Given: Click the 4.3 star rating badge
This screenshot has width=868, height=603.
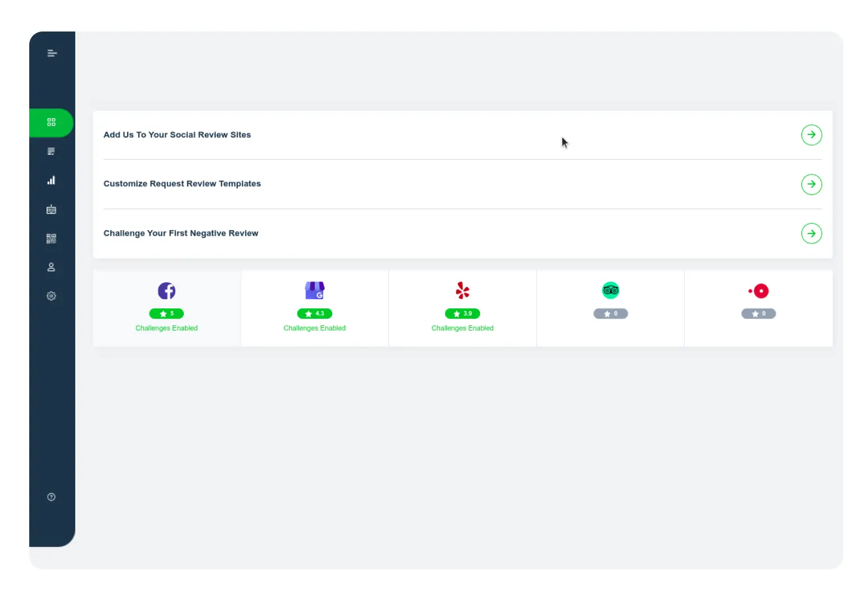Looking at the screenshot, I should click(314, 314).
